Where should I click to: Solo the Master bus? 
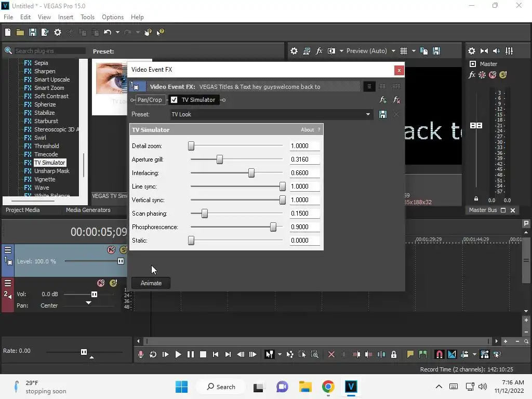coord(503,75)
